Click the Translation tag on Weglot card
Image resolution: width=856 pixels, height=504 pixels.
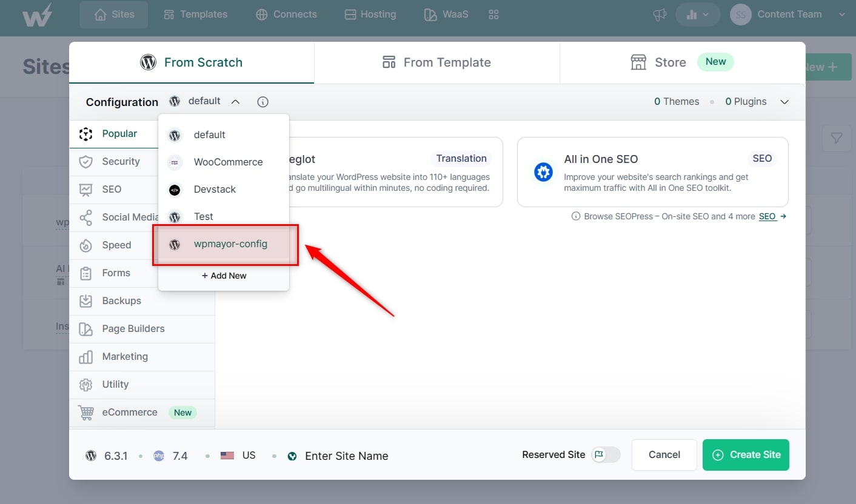tap(461, 159)
